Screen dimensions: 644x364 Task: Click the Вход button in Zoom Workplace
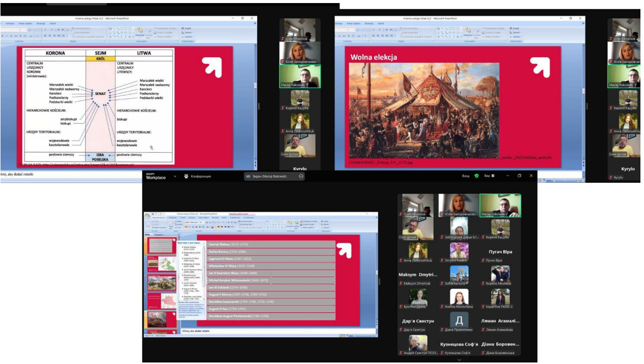[466, 176]
